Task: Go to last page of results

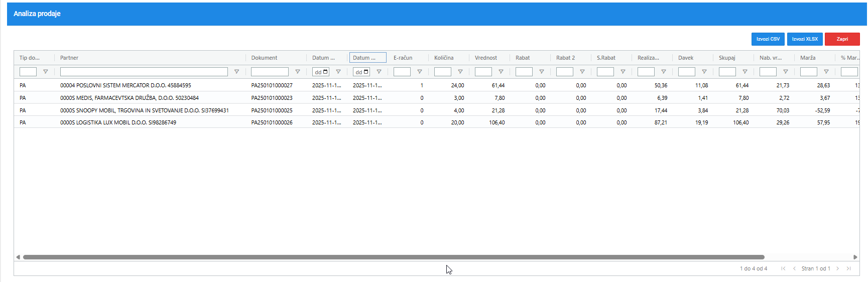Action: pos(848,268)
